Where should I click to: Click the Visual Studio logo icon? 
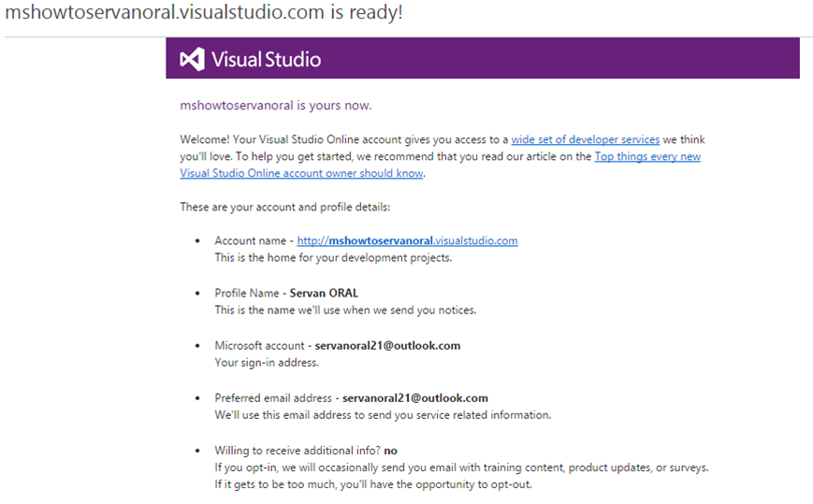pyautogui.click(x=192, y=59)
